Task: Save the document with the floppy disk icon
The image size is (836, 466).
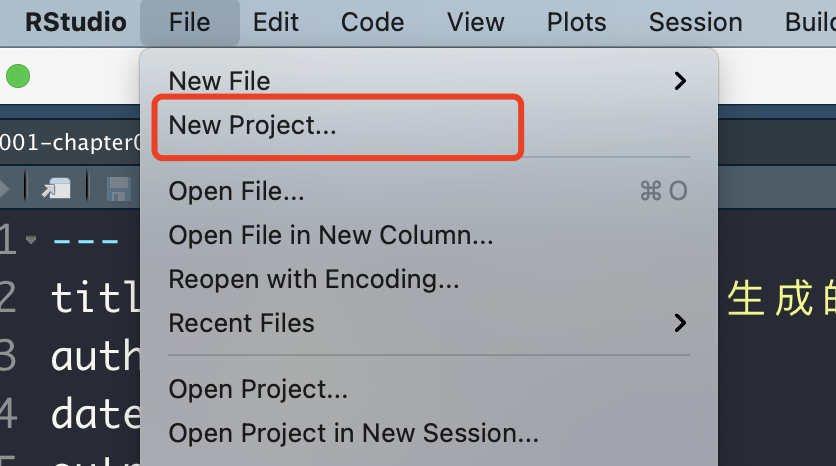Action: [x=118, y=188]
